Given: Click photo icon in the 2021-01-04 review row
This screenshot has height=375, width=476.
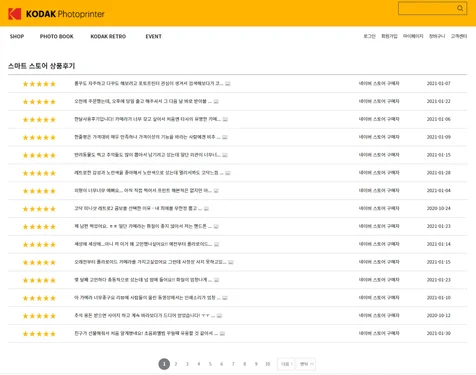Looking at the screenshot, I should [216, 191].
